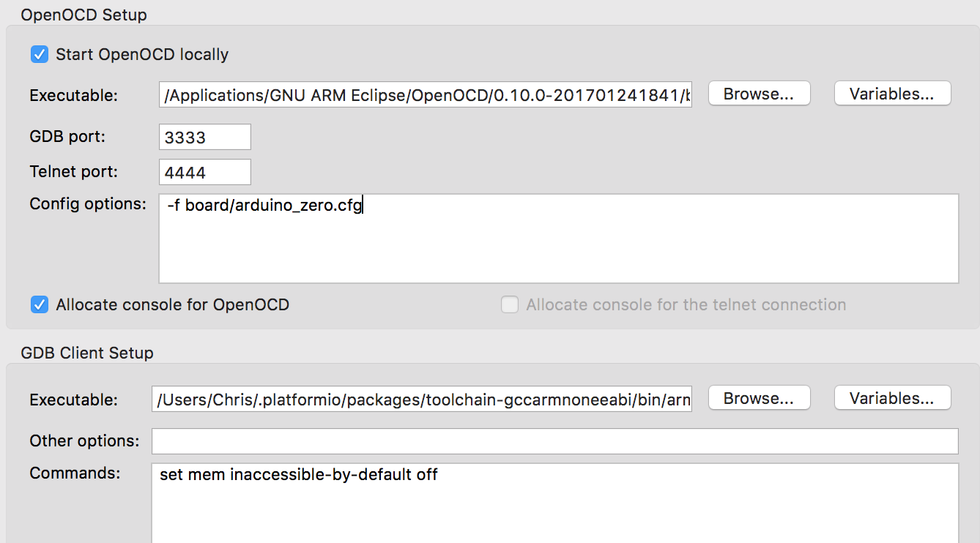
Task: Click the Telnet port label
Action: click(x=73, y=172)
